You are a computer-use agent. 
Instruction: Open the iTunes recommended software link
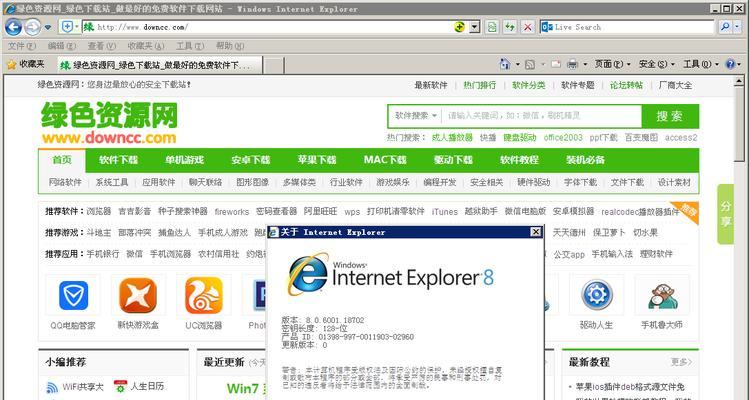(x=445, y=212)
